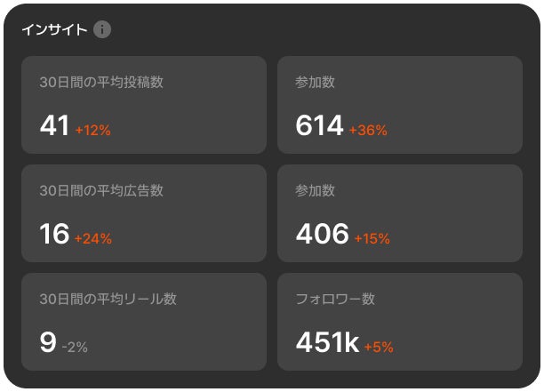The height and width of the screenshot is (392, 544).
Task: Select the +5% follower growth indicator
Action: click(379, 347)
